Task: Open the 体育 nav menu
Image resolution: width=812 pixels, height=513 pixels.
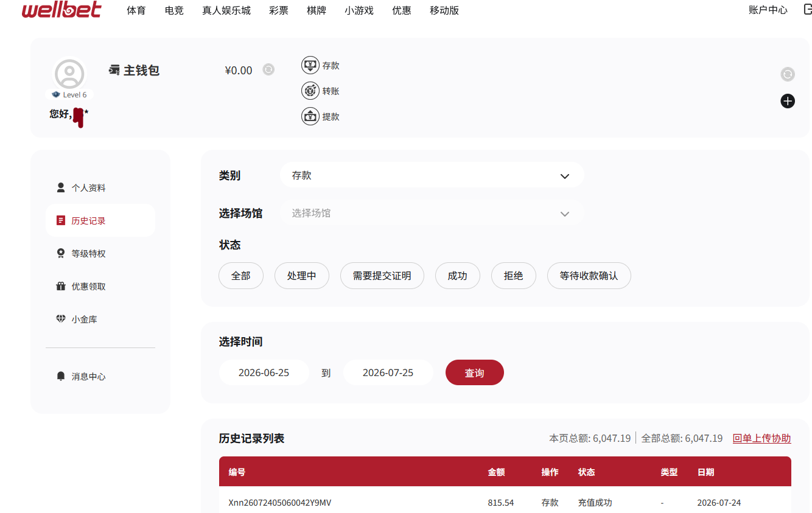Action: click(136, 10)
